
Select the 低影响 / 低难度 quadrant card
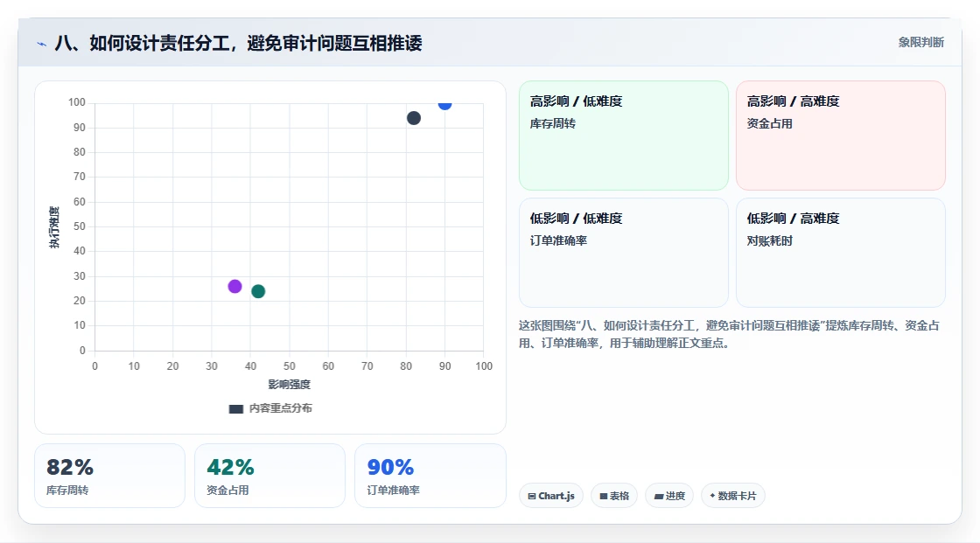(624, 253)
